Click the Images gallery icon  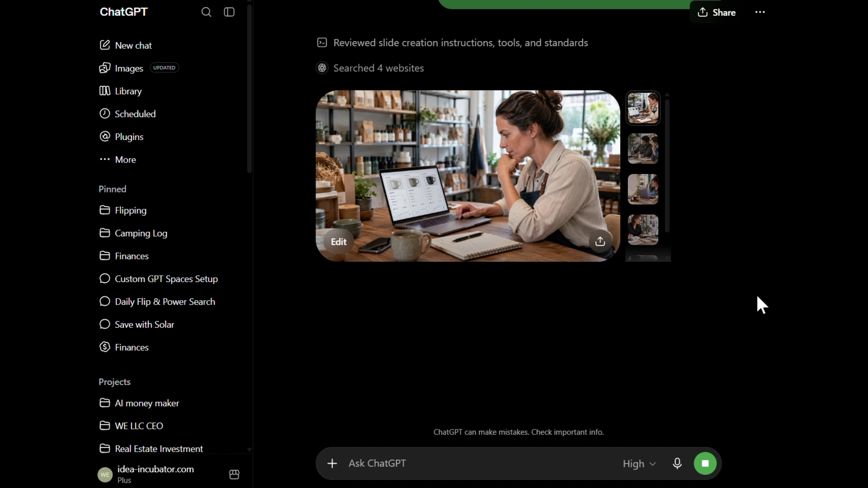point(104,68)
